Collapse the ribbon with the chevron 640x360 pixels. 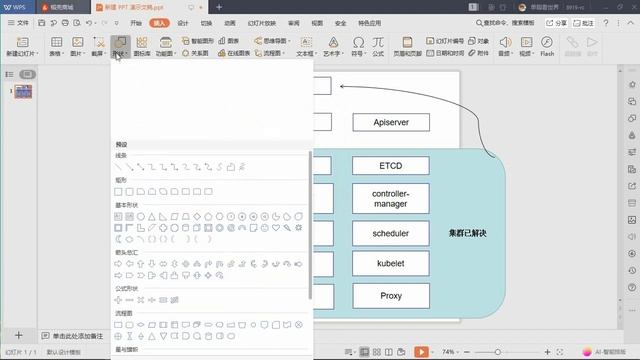(x=631, y=23)
